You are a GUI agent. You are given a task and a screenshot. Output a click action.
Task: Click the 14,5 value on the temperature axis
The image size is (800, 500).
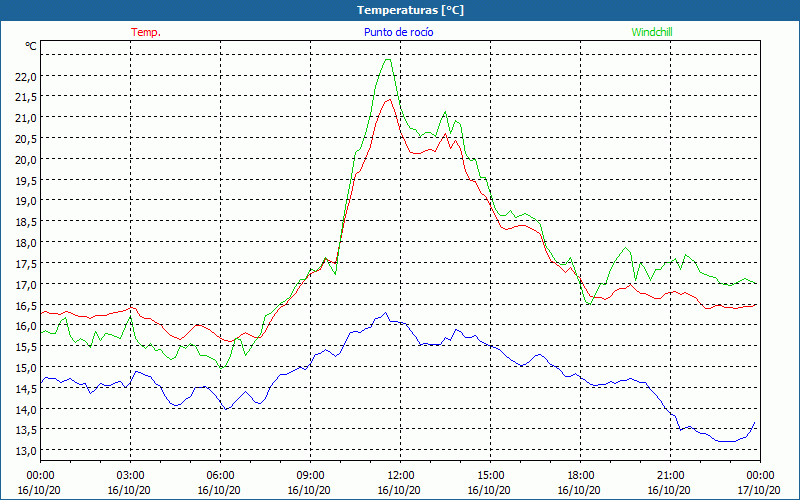[x=26, y=388]
